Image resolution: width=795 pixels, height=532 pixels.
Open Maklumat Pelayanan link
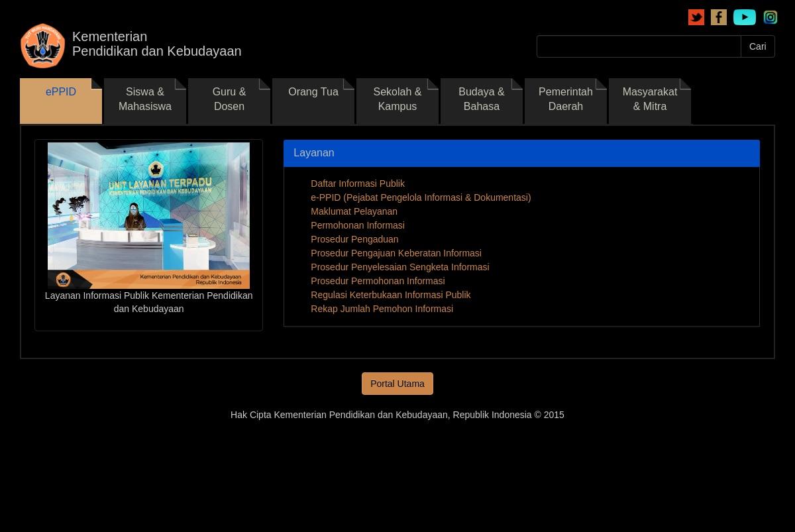[x=354, y=211]
